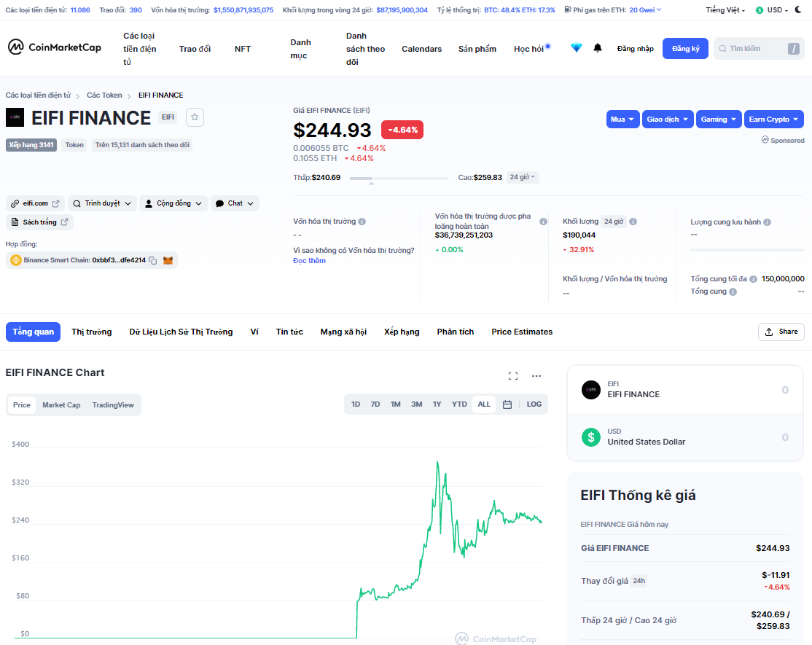Expand the Trình duyệt explorer dropdown
Image resolution: width=812 pixels, height=645 pixels.
[108, 203]
